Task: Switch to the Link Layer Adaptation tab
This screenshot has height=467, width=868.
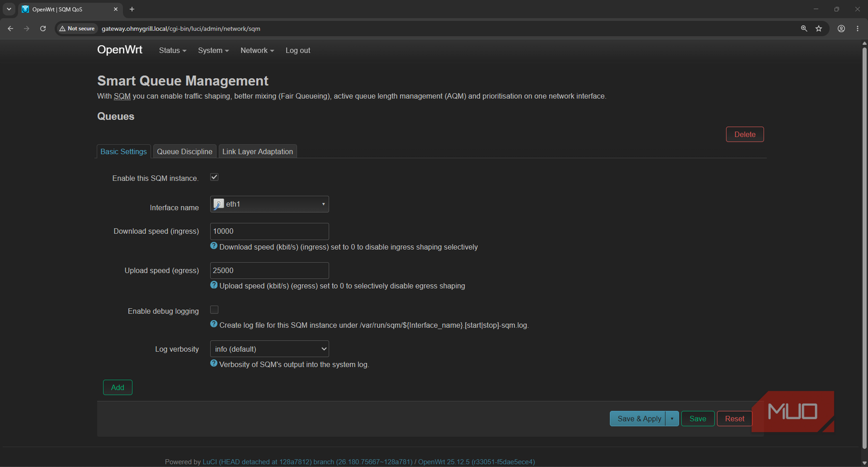Action: tap(258, 151)
